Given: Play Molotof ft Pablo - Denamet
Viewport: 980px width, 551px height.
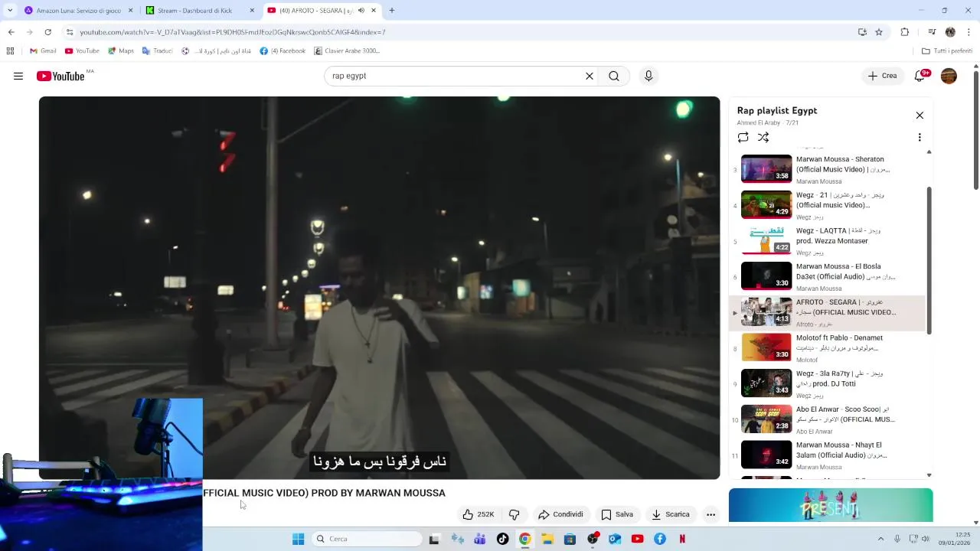Looking at the screenshot, I should [827, 348].
